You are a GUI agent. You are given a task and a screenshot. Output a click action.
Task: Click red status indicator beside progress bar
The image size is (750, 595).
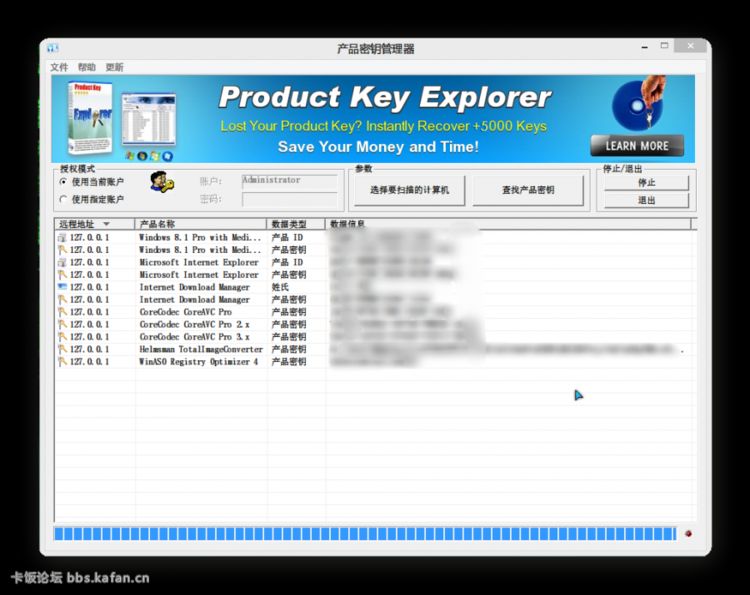[x=688, y=534]
